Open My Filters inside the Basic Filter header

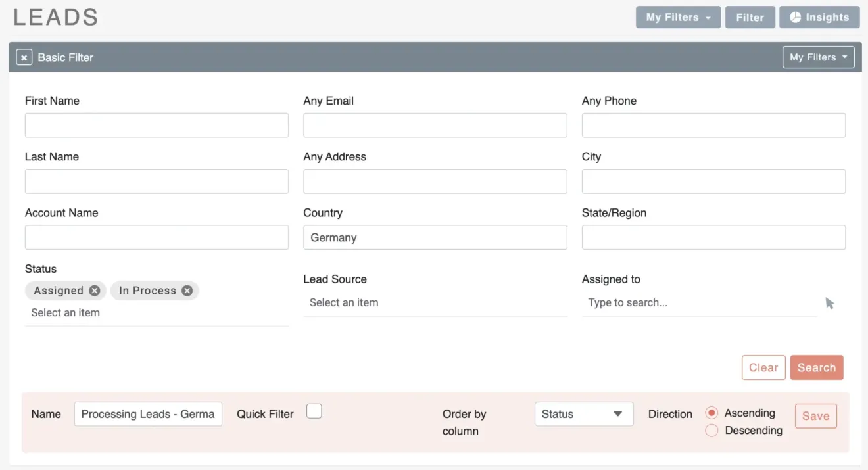coord(818,57)
